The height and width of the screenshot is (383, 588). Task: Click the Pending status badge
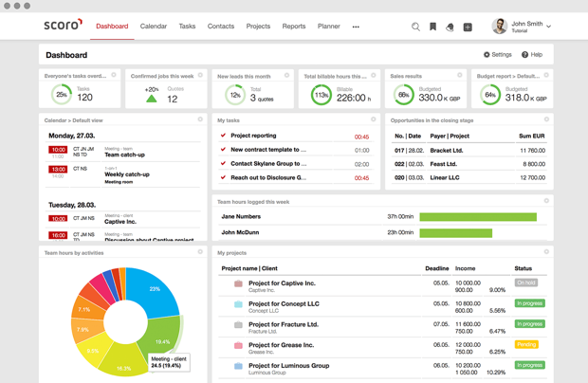pyautogui.click(x=526, y=344)
